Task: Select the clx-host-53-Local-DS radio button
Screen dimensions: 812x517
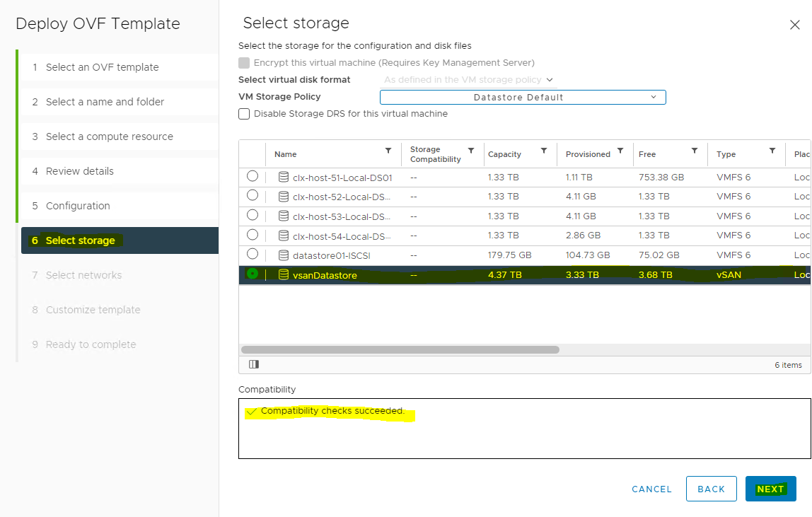Action: [253, 215]
